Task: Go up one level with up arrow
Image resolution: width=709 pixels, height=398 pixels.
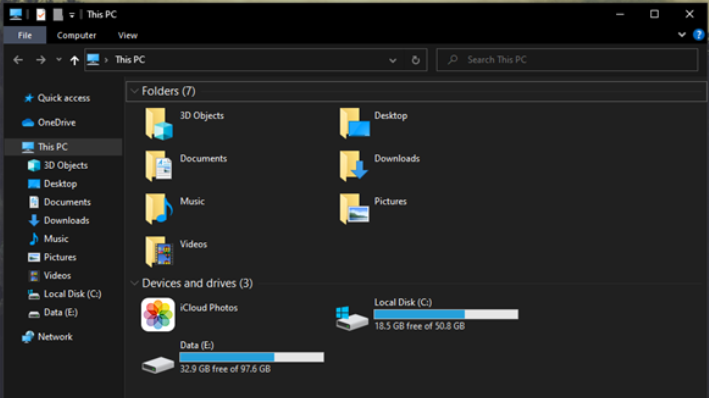Action: click(x=75, y=60)
